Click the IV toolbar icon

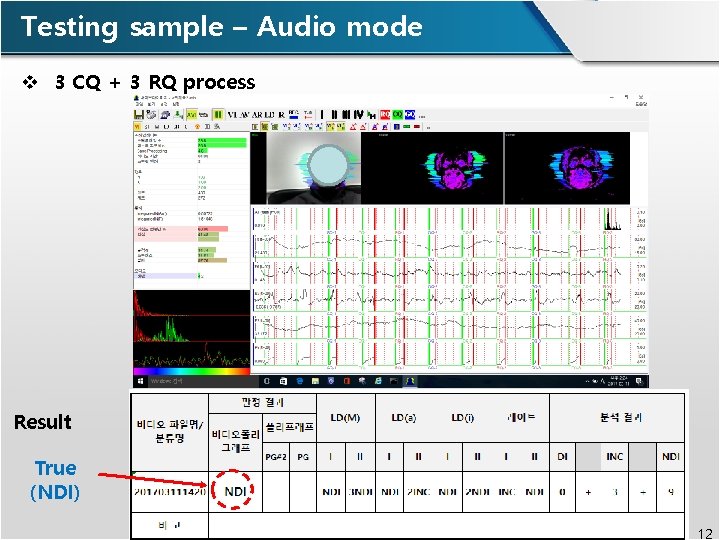(x=359, y=115)
